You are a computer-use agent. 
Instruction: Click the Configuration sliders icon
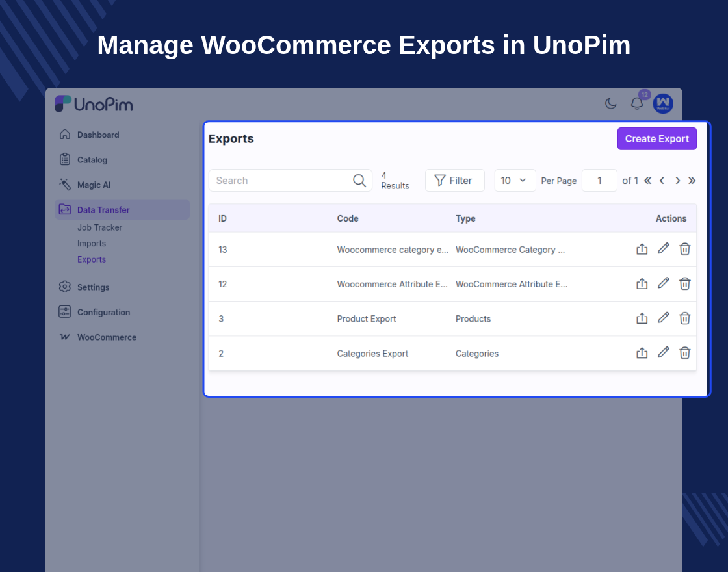tap(65, 311)
